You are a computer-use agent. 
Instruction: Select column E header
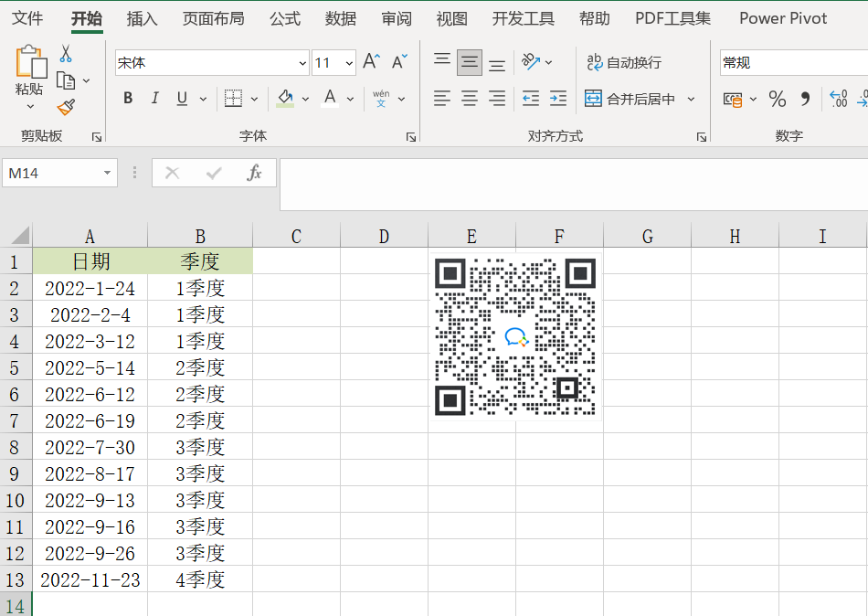(471, 236)
